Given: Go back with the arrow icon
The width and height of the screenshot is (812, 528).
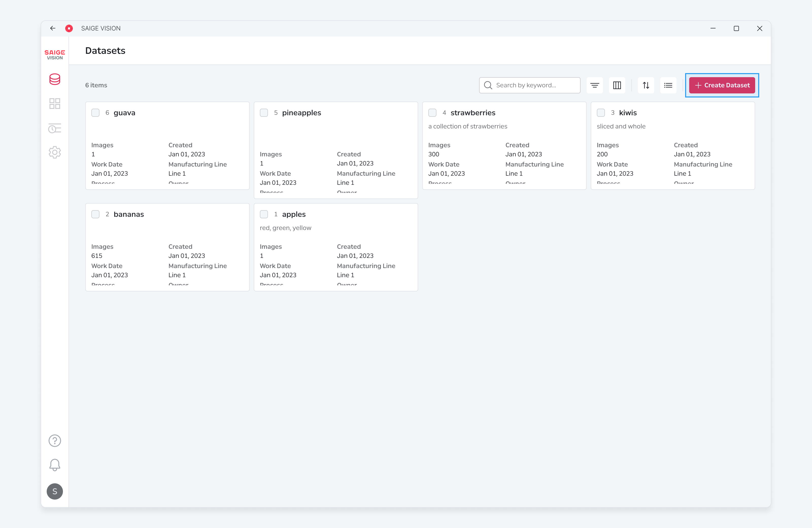Looking at the screenshot, I should [x=53, y=28].
